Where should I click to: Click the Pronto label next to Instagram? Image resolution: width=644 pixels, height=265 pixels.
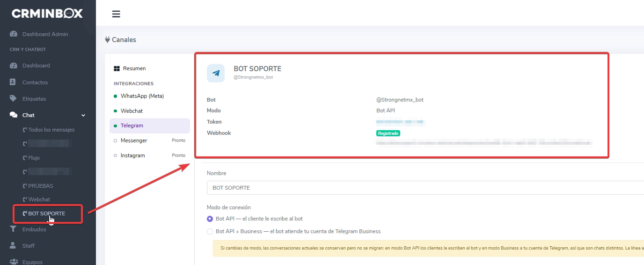coord(178,155)
